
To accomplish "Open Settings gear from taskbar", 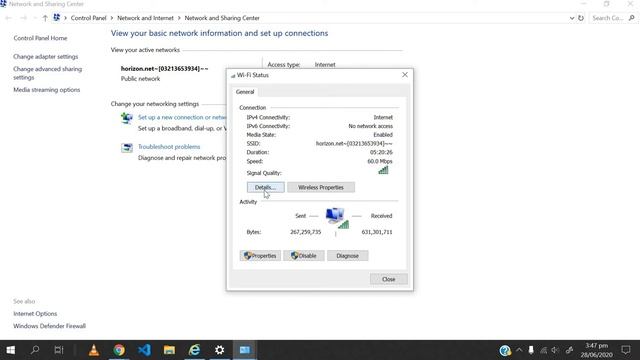I will pos(220,350).
